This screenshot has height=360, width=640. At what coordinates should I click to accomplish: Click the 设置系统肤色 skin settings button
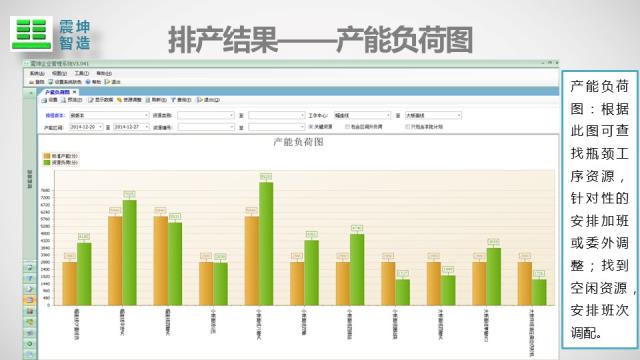(x=65, y=82)
